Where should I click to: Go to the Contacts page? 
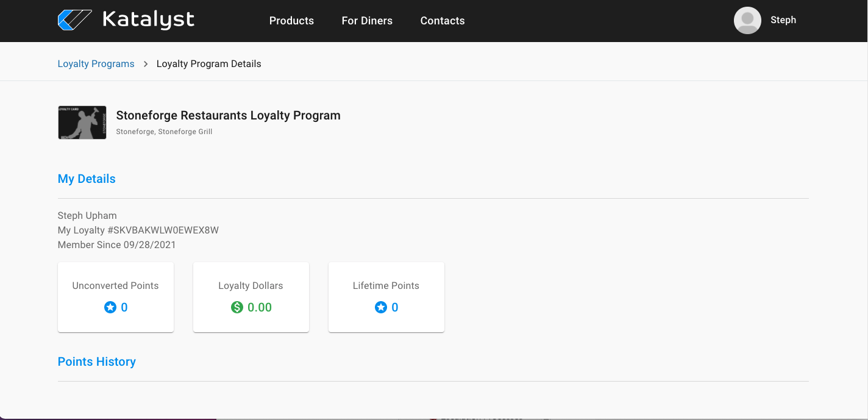(x=443, y=21)
